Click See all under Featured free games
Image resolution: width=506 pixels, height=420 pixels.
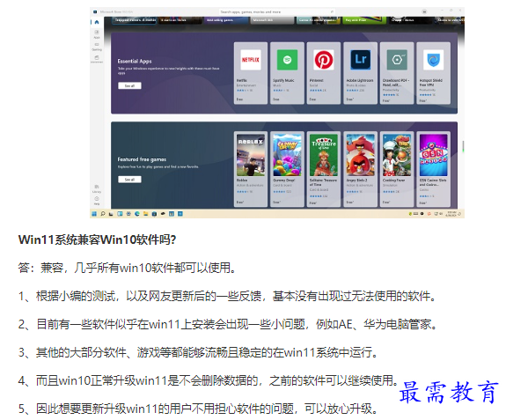(x=129, y=179)
